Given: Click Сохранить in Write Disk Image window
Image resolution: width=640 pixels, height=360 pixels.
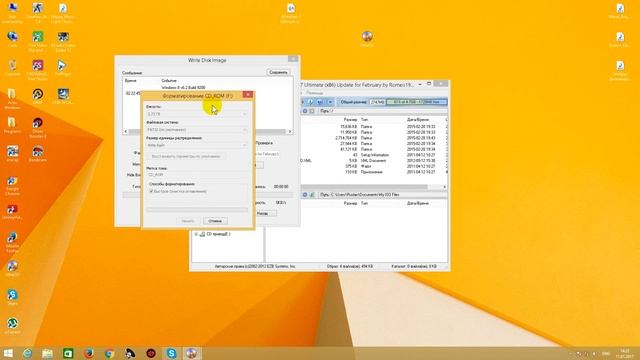Looking at the screenshot, I should coord(278,72).
